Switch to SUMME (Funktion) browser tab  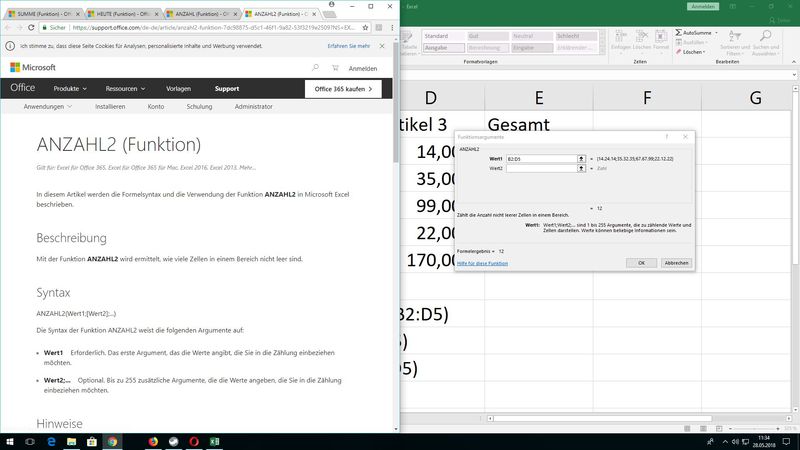(x=44, y=14)
